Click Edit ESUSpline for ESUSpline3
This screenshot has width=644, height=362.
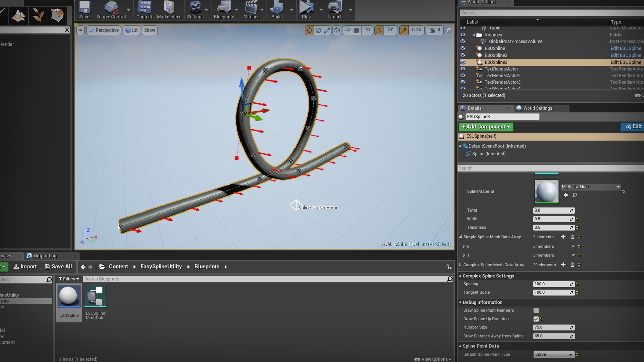click(626, 62)
